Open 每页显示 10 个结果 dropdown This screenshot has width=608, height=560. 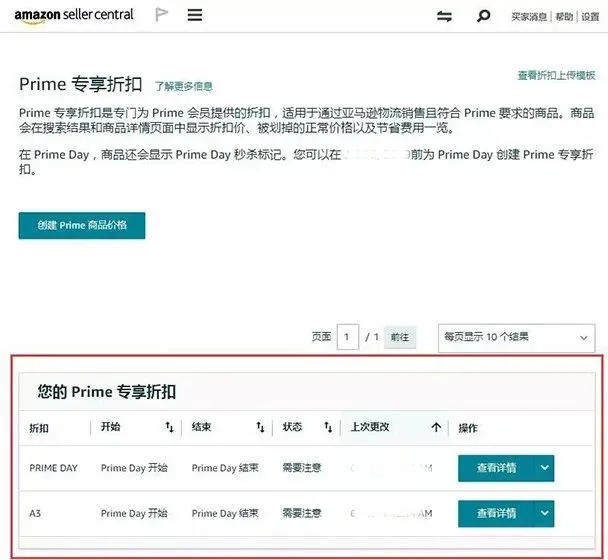516,338
